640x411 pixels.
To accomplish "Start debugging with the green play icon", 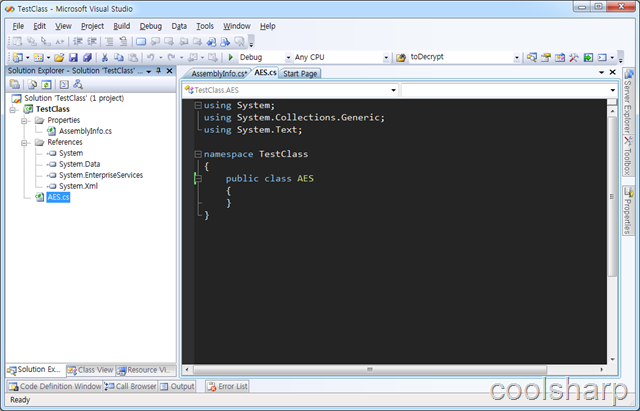I will coord(231,58).
